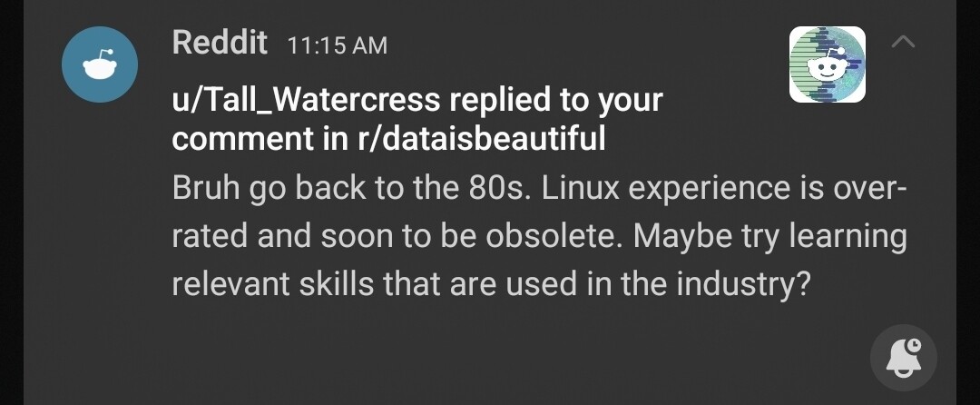
Task: Open the r/dataisbeautiful subreddit thumbnail
Action: coord(827,64)
